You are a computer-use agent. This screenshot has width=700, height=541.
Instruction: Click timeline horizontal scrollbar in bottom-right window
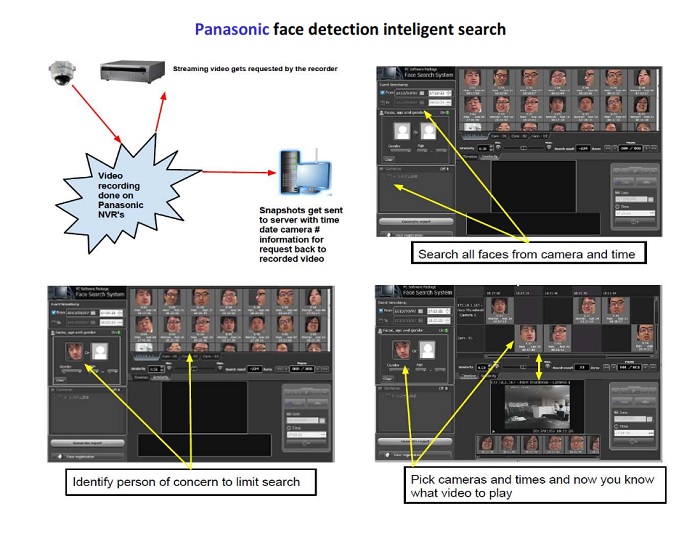(x=569, y=356)
